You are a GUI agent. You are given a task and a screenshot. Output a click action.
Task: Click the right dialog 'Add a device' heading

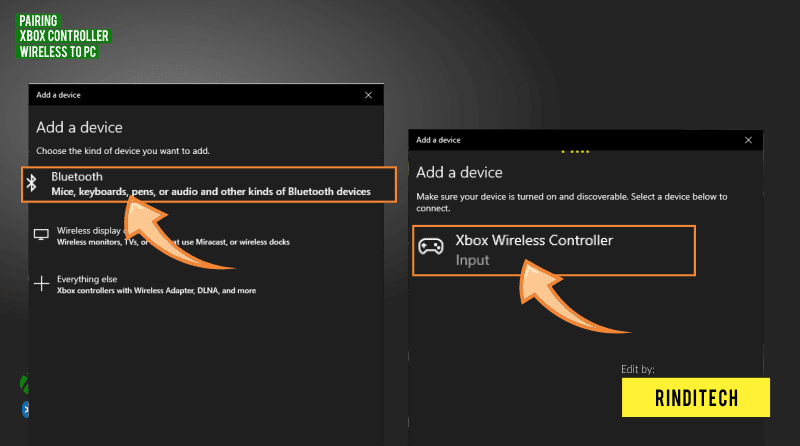pyautogui.click(x=459, y=172)
